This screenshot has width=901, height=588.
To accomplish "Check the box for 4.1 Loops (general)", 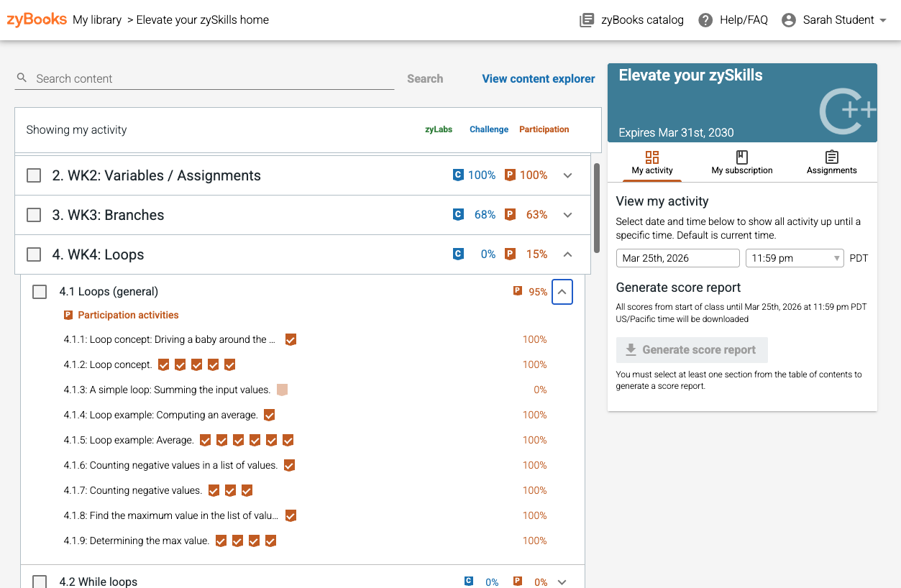I will (x=40, y=291).
